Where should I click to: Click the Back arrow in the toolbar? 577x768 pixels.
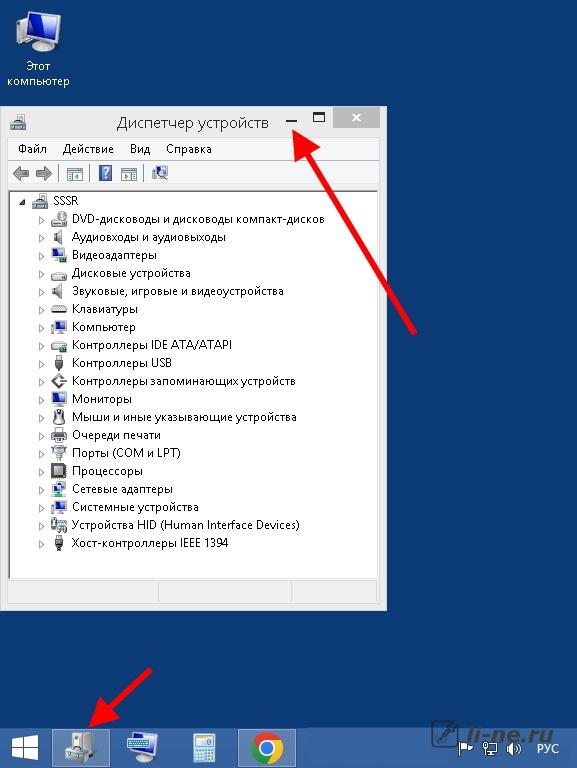pos(21,173)
